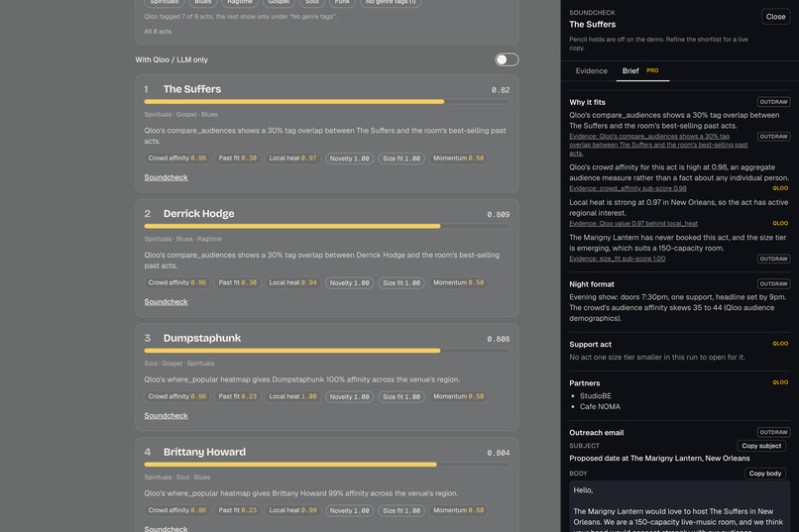Click Brittany Howard score progress bar

[326, 465]
